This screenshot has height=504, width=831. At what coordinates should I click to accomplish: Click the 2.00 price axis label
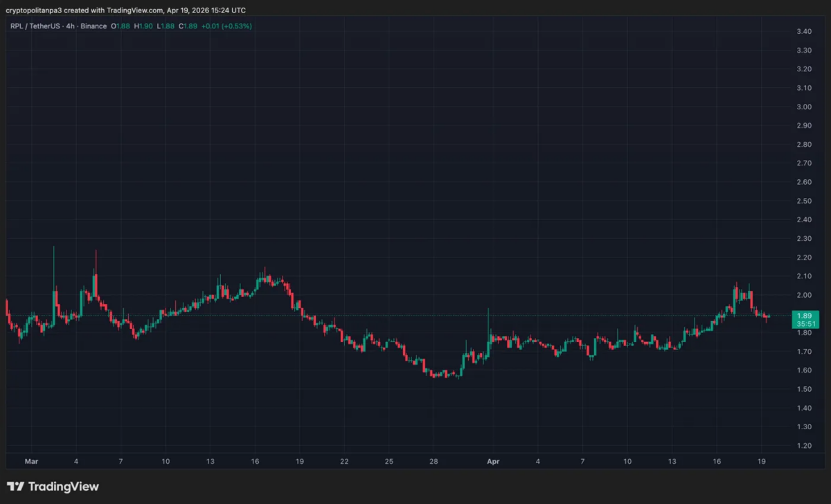click(803, 296)
